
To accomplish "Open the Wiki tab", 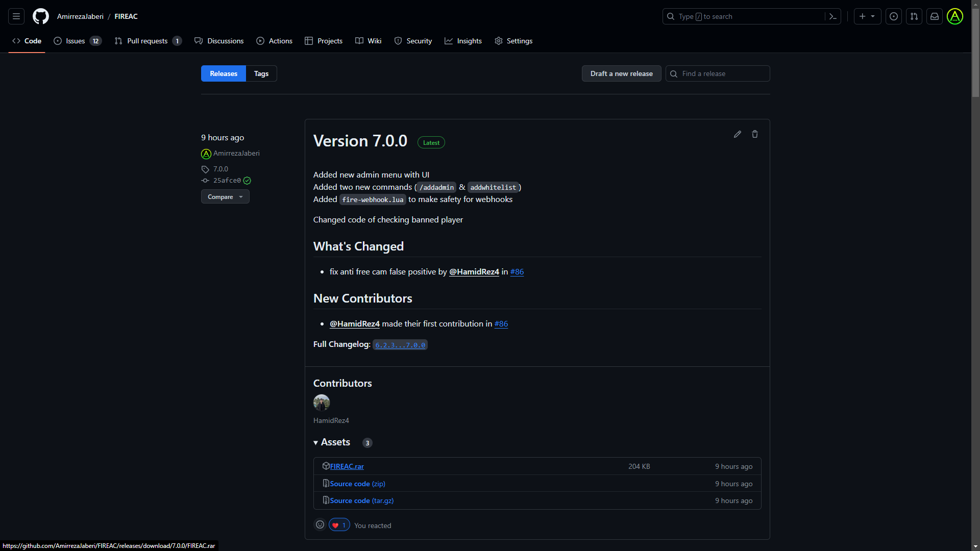I will click(x=369, y=41).
